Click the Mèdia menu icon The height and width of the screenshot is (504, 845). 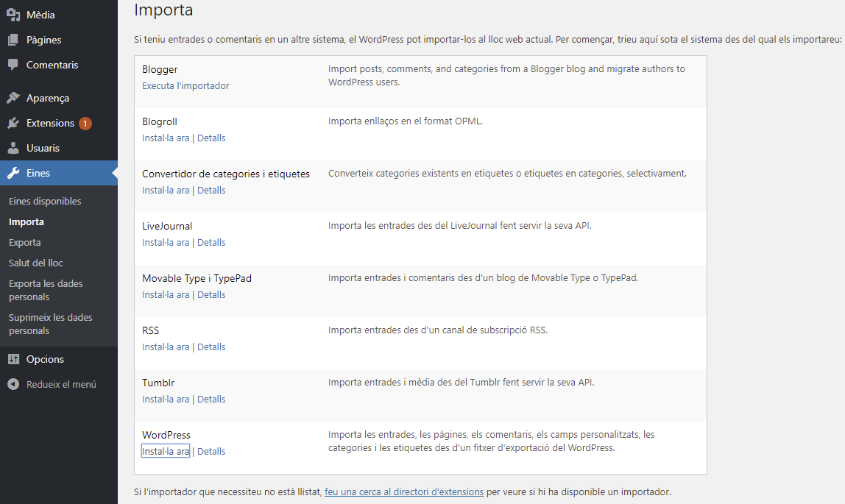13,15
